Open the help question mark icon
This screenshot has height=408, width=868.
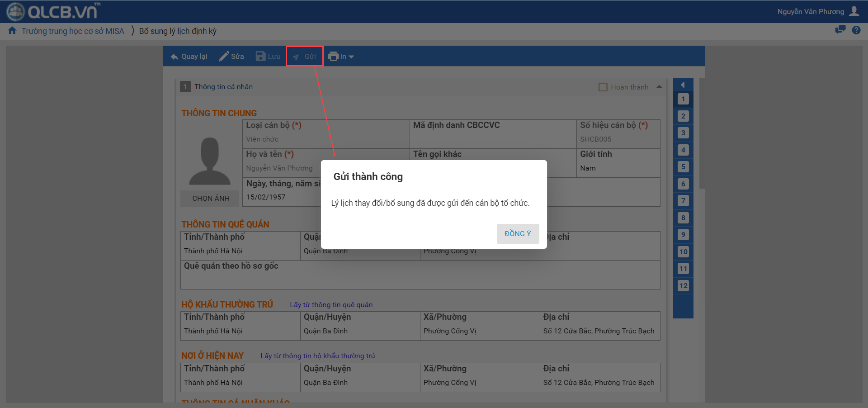click(x=856, y=30)
